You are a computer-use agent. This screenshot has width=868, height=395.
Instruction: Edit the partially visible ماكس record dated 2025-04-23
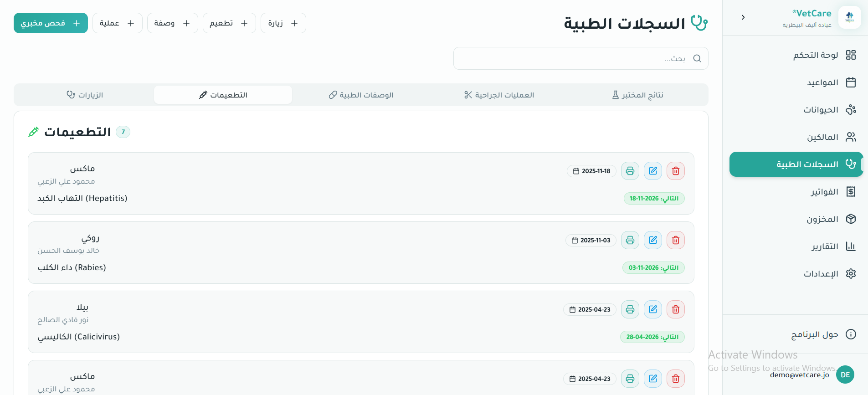(x=653, y=379)
